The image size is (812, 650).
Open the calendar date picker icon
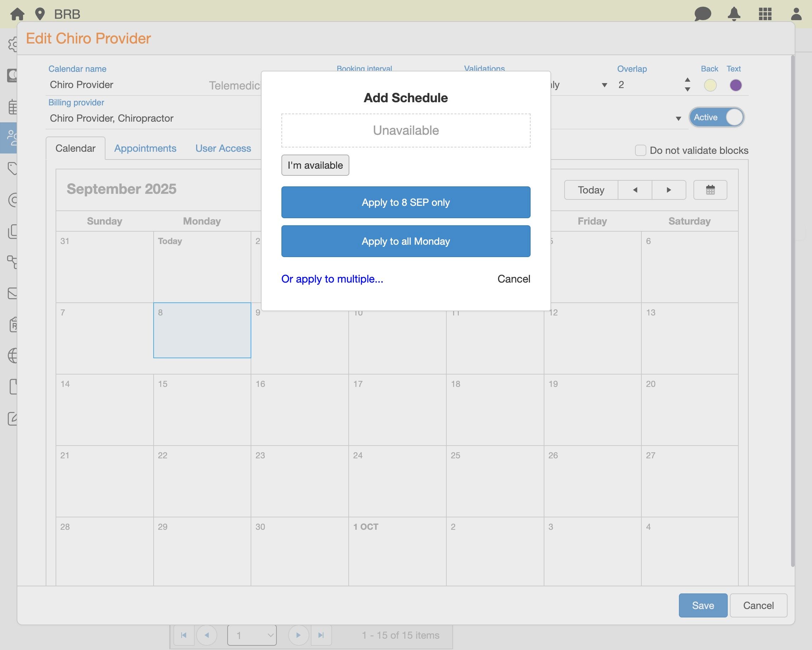[710, 190]
